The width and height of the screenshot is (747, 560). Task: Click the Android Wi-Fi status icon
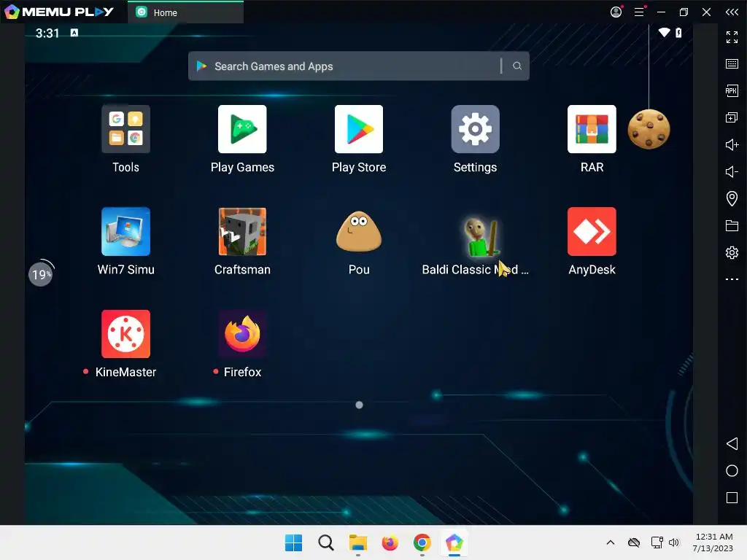point(664,32)
